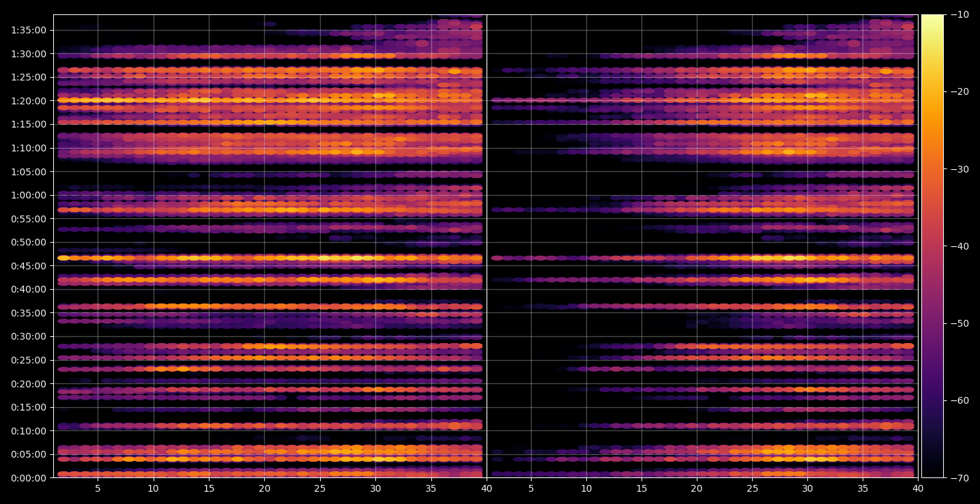Screen dimensions: 980x504
Task: Pick x-axis tick 20 of the right plot
Action: pos(697,488)
